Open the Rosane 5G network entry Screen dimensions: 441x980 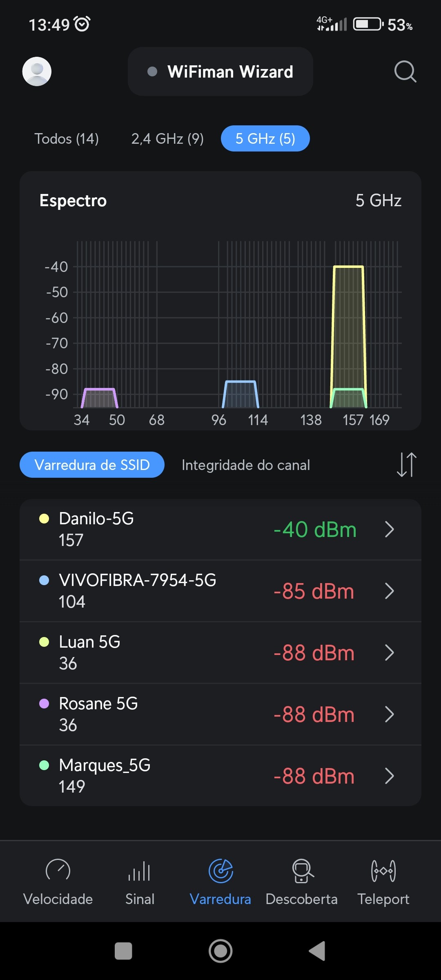click(x=163, y=714)
